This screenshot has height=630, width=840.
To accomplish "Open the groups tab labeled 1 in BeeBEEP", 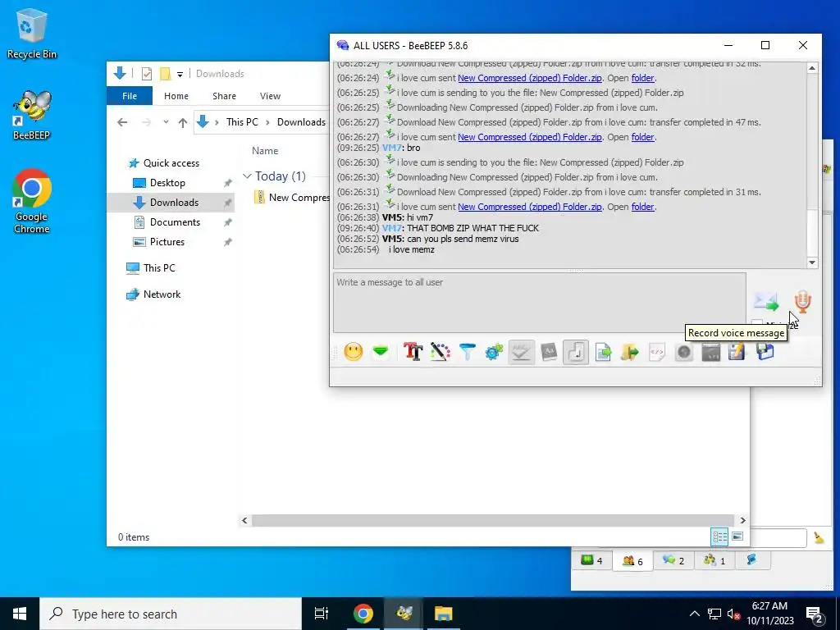I will [714, 561].
